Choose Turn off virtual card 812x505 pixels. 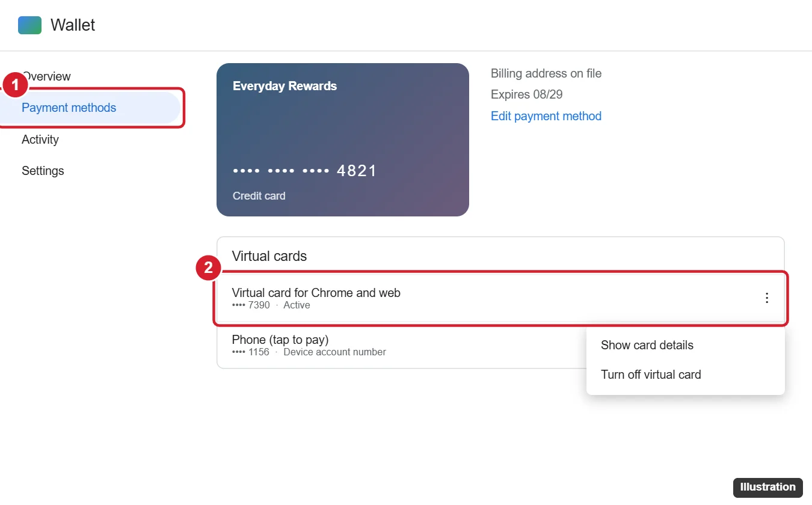(x=651, y=375)
